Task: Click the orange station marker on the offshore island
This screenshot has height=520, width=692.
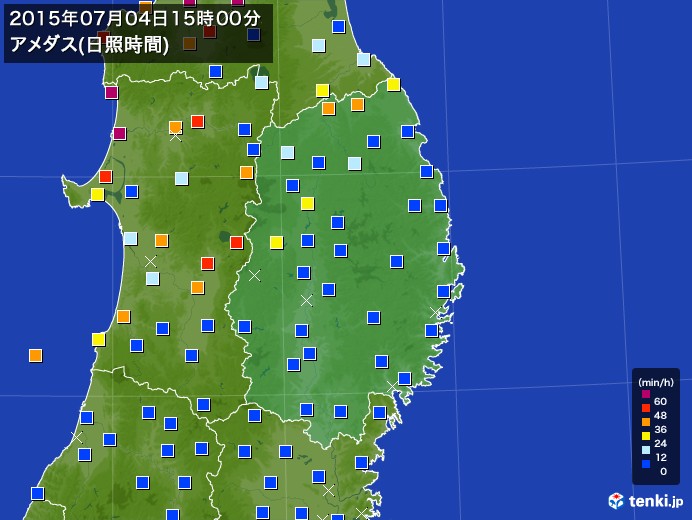Action: point(35,355)
